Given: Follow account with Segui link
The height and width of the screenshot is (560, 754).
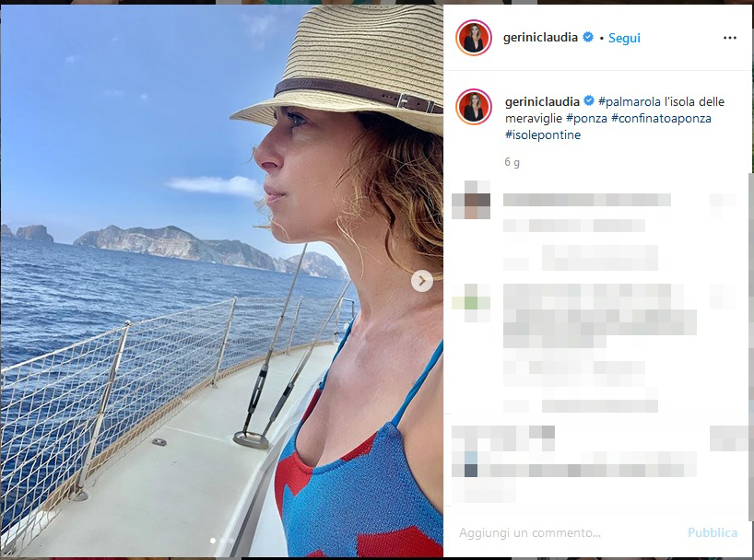Looking at the screenshot, I should 624,38.
